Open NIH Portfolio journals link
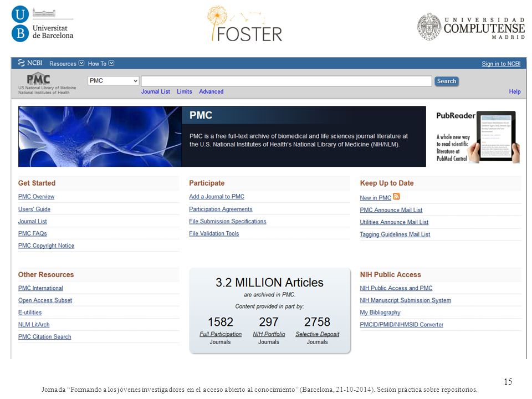 pos(269,334)
